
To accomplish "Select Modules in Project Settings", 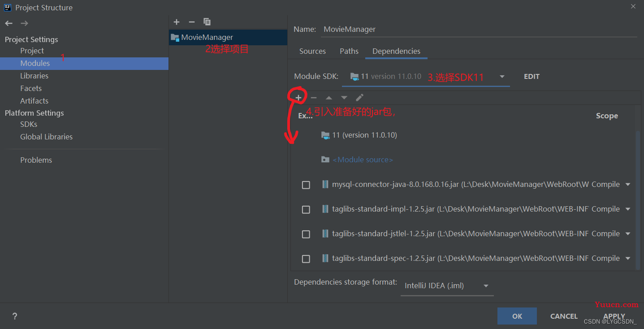I will [x=84, y=63].
